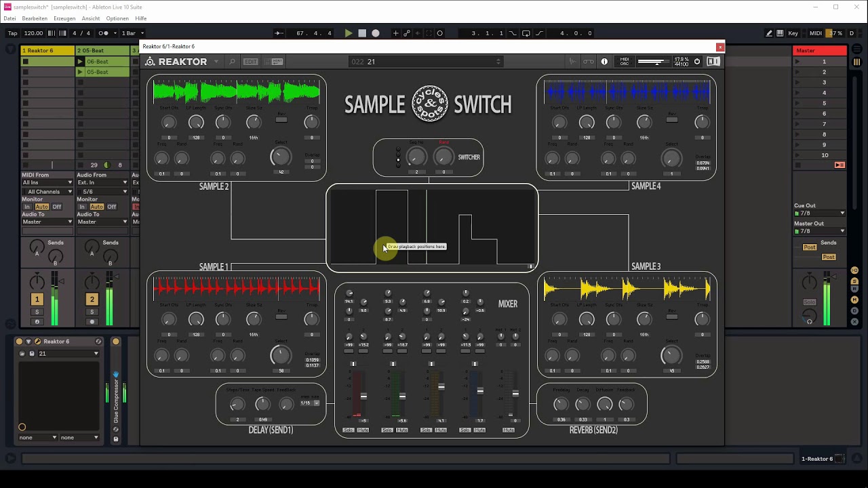Open the 1 Bar quantization dropdown
The width and height of the screenshot is (868, 488).
pyautogui.click(x=133, y=33)
